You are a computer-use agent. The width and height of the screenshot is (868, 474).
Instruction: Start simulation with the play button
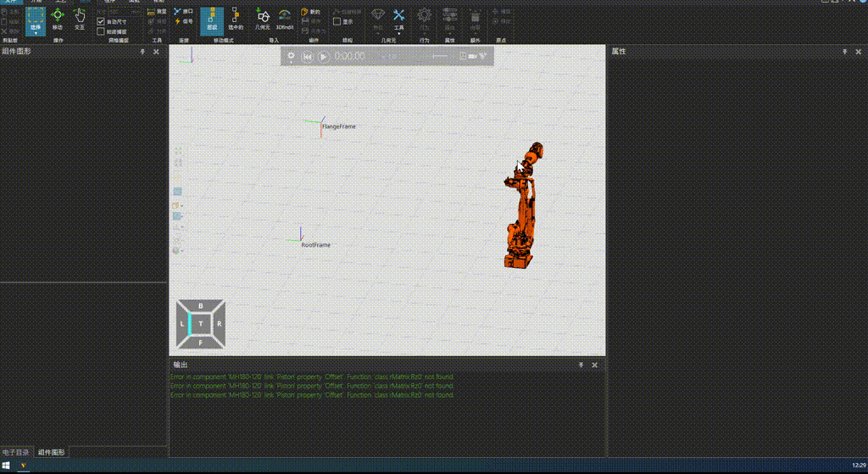click(324, 57)
